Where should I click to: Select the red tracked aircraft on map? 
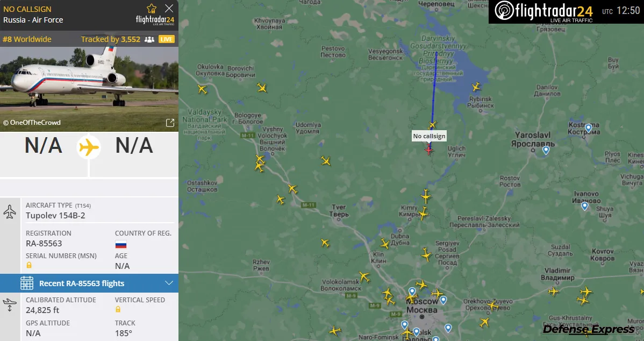tap(428, 150)
